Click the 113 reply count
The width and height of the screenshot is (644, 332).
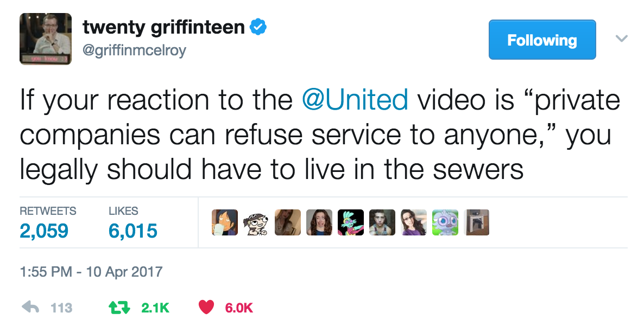(x=61, y=308)
